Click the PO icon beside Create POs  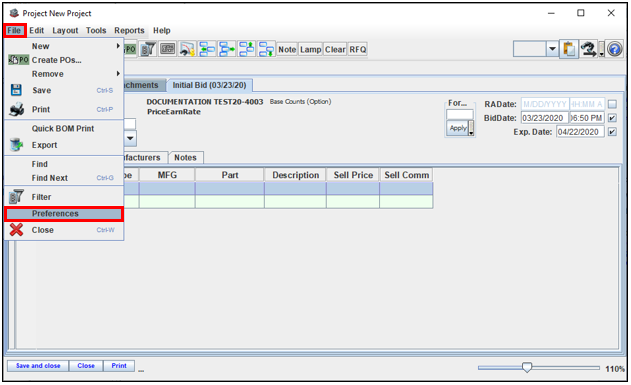coord(19,60)
